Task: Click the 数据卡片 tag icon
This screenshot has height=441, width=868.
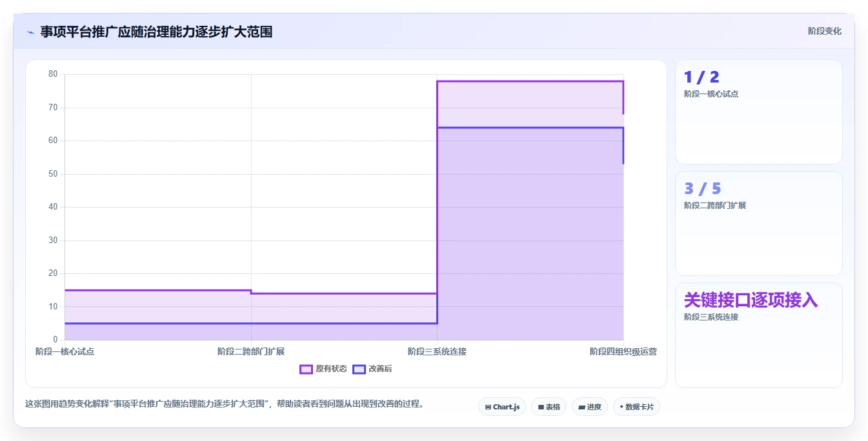Action: 621,407
